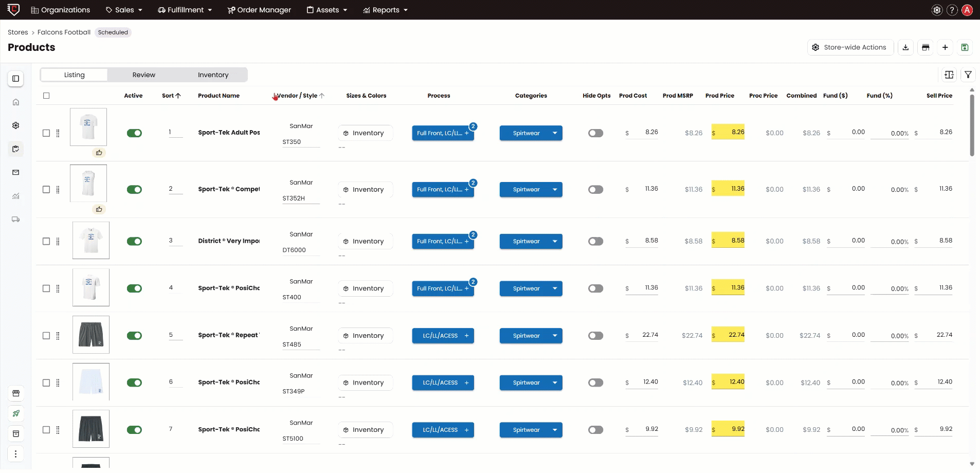Open the mail icon in sidebar

tap(16, 173)
